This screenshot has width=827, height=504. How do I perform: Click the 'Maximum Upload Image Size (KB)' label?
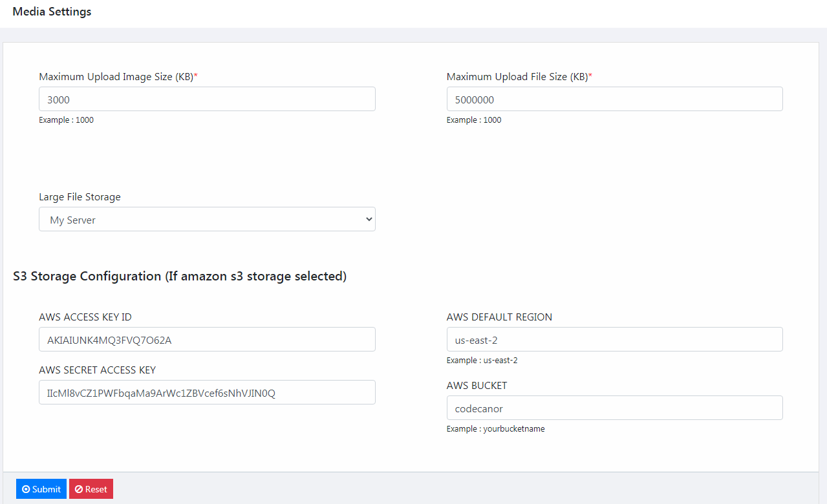click(118, 76)
